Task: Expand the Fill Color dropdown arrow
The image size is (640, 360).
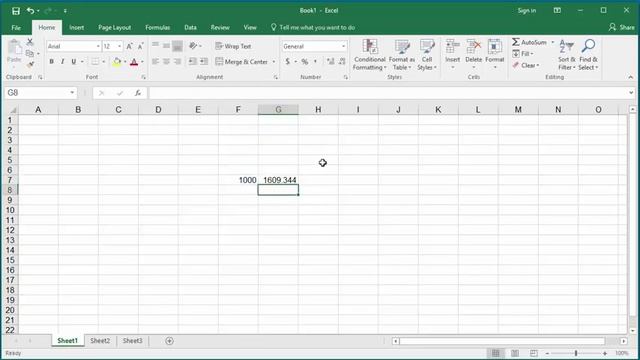Action: 125,62
